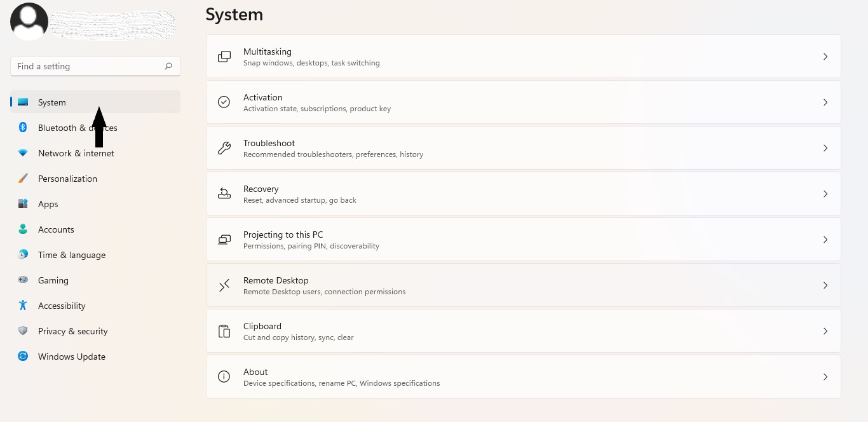868x422 pixels.
Task: Click the Privacy & security shield icon
Action: (x=23, y=331)
